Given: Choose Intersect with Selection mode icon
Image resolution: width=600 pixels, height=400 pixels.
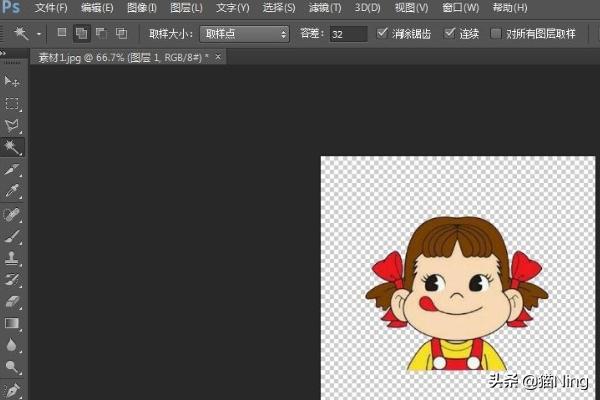Looking at the screenshot, I should 121,33.
